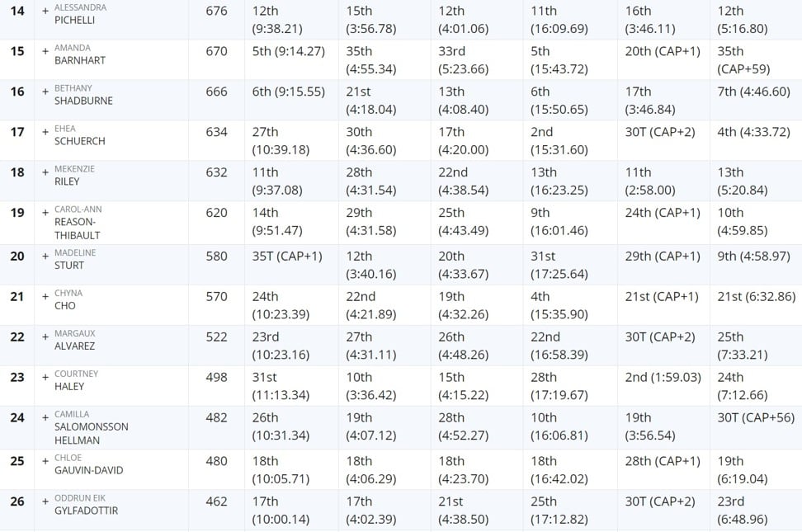Screen dimensions: 802x532
Task: Open Courtney Haley athlete name link
Action: (x=76, y=380)
